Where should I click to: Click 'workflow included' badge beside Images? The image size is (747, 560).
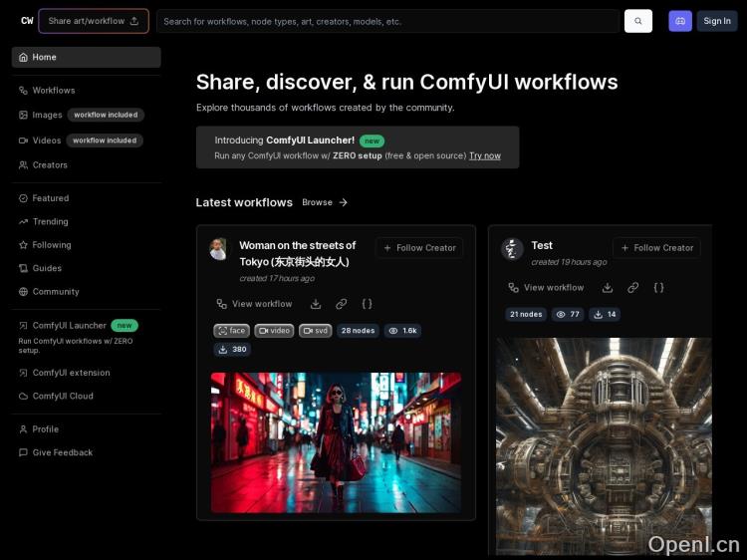(106, 115)
